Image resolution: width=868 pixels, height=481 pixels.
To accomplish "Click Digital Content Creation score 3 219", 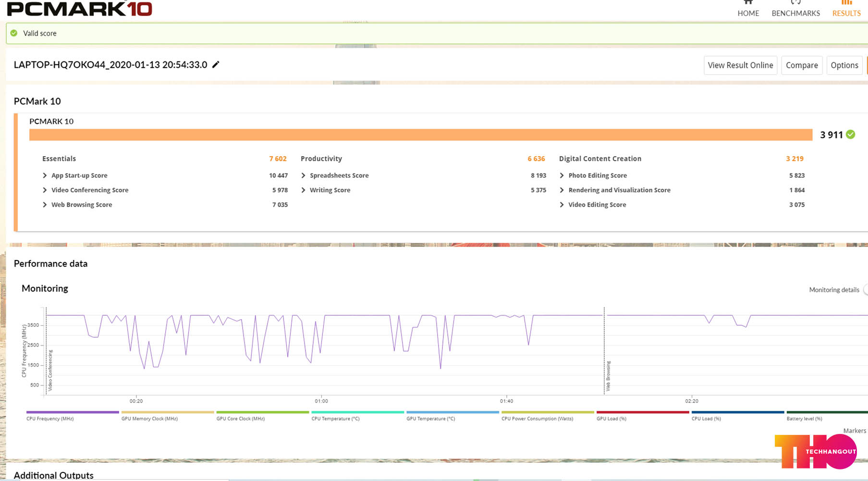I will point(795,159).
